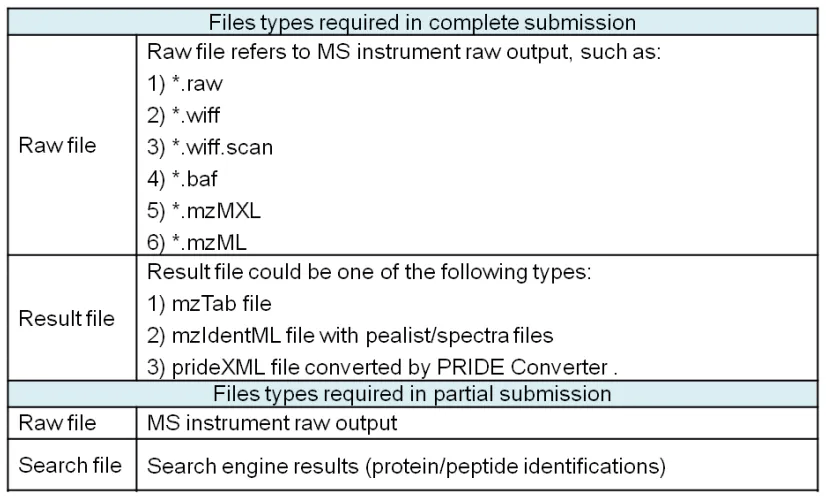Image resolution: width=826 pixels, height=498 pixels.
Task: Select the *.baf list entry
Action: coord(182,179)
